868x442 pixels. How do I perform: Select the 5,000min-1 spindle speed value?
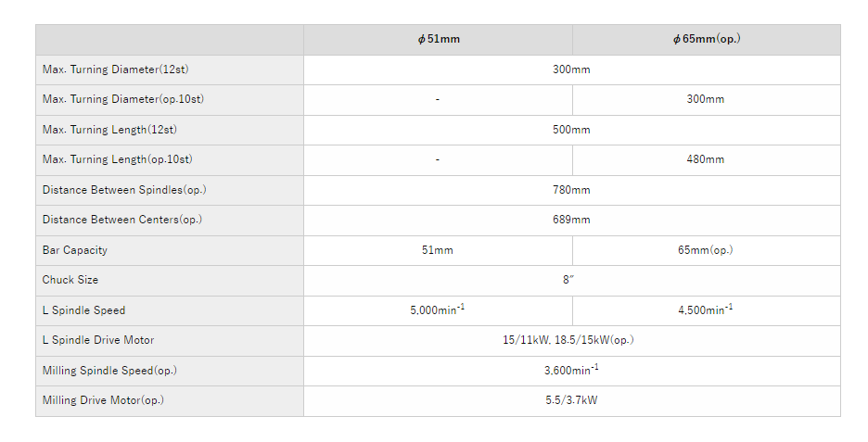437,310
